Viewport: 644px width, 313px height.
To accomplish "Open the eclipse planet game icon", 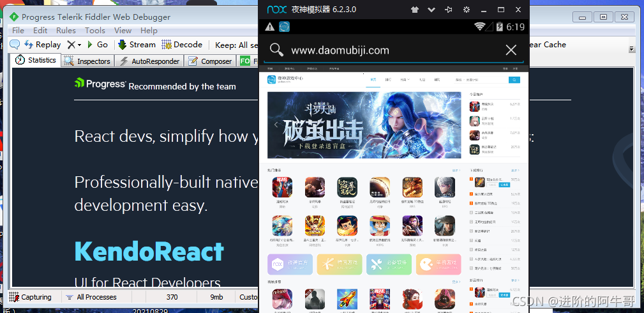I will point(380,187).
